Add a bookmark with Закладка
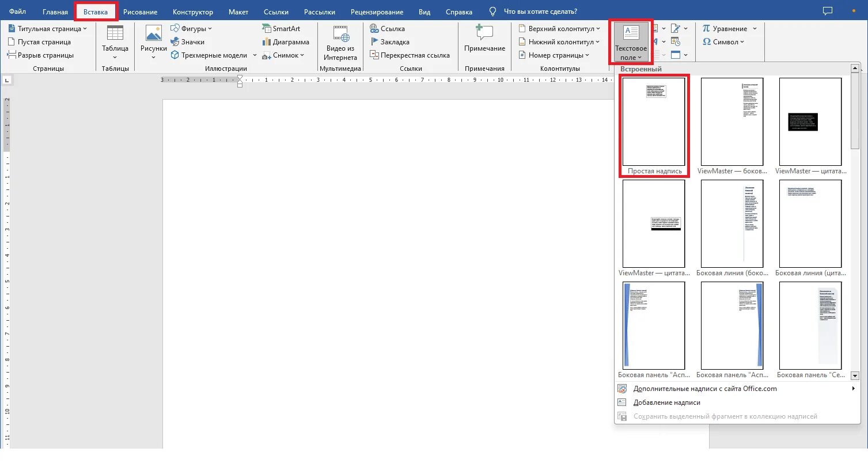868x467 pixels. coord(389,42)
